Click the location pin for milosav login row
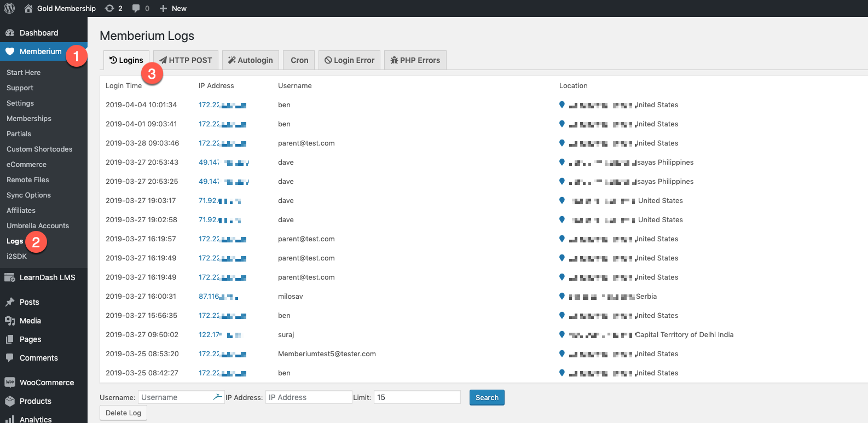The width and height of the screenshot is (868, 423). 562,296
